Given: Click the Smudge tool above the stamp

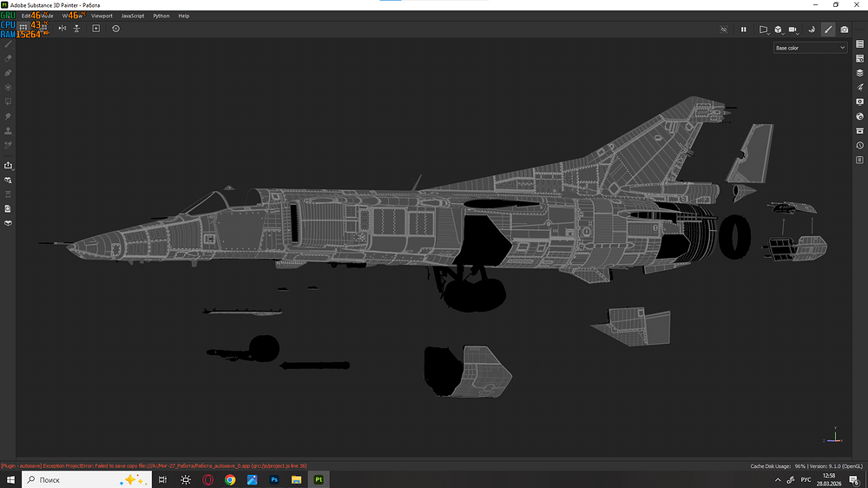Looking at the screenshot, I should [x=8, y=116].
